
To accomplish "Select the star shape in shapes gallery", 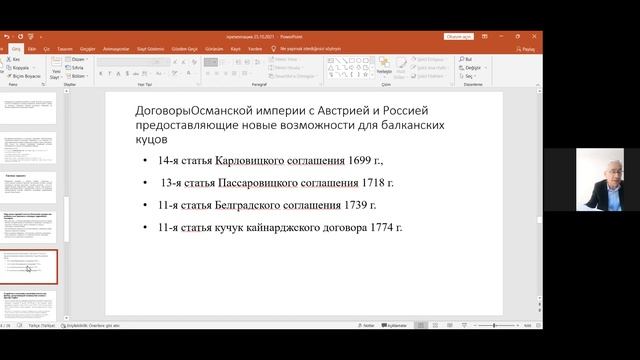I will click(365, 75).
